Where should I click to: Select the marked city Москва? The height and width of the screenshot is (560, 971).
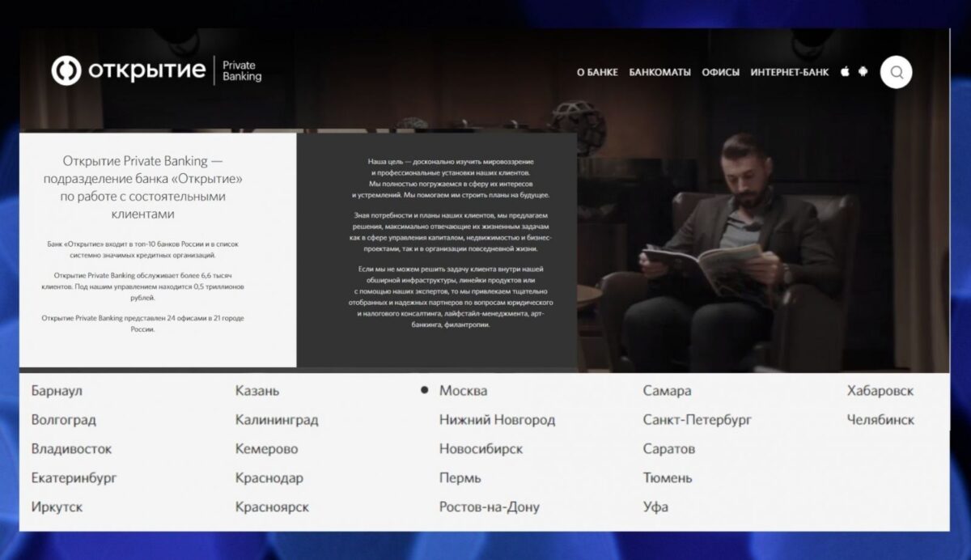(x=463, y=391)
